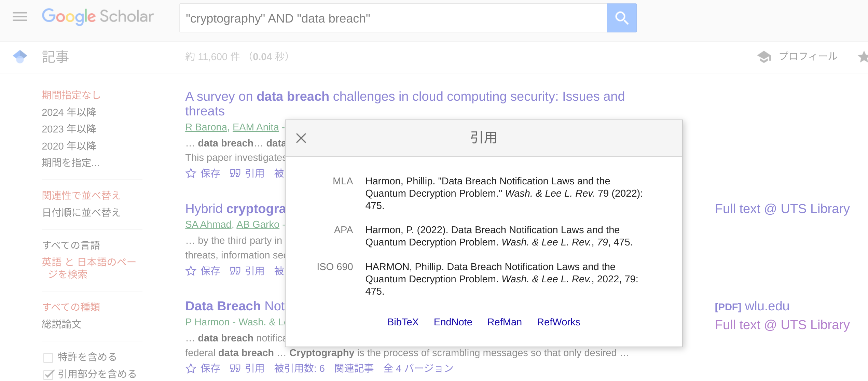Select 2024 年以降 time filter
The height and width of the screenshot is (381, 868).
pyautogui.click(x=69, y=112)
